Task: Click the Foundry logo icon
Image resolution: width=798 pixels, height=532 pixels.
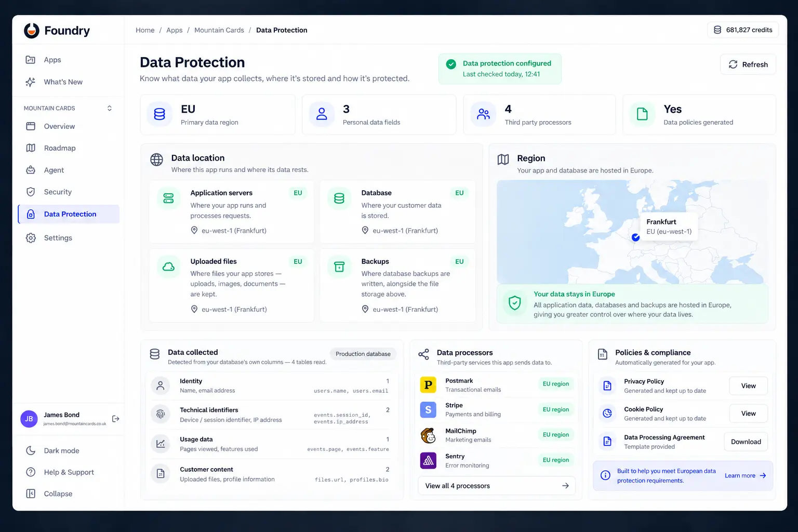Action: [x=32, y=31]
